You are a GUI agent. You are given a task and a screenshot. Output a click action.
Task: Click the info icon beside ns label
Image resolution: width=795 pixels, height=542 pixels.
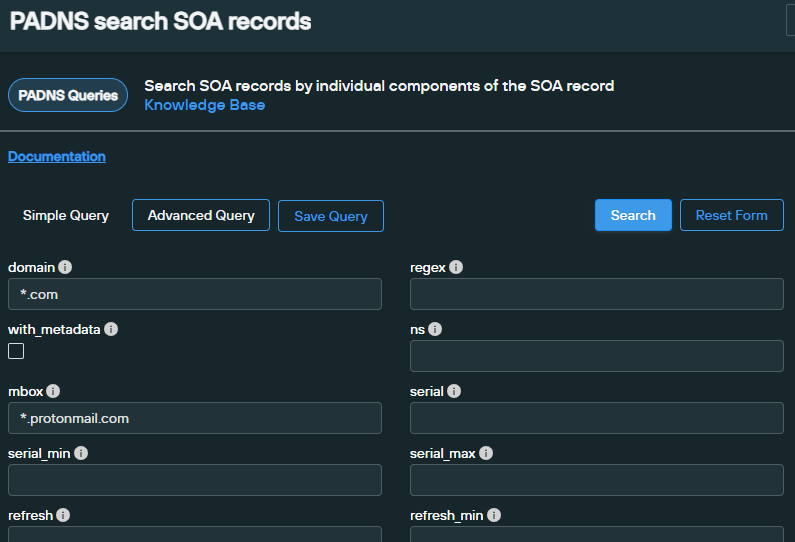click(x=435, y=329)
